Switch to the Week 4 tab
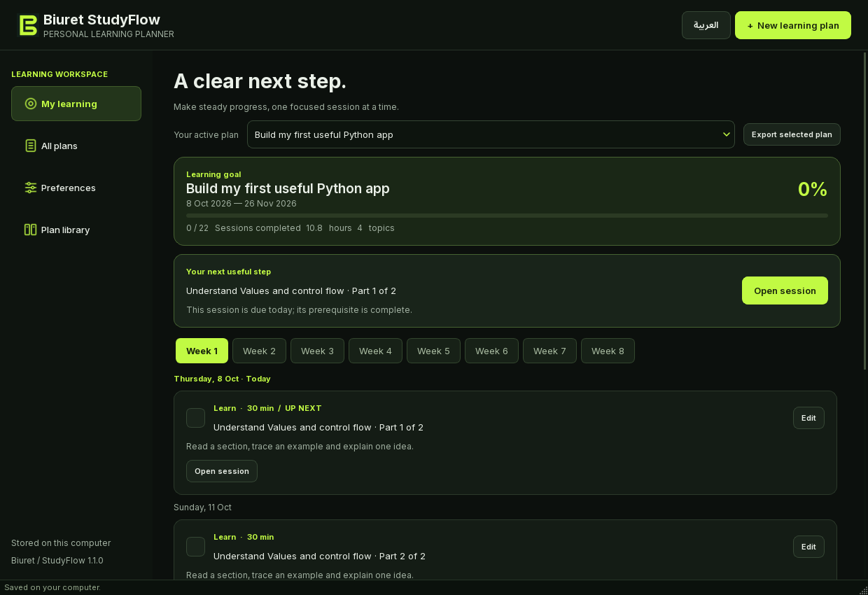 click(375, 351)
